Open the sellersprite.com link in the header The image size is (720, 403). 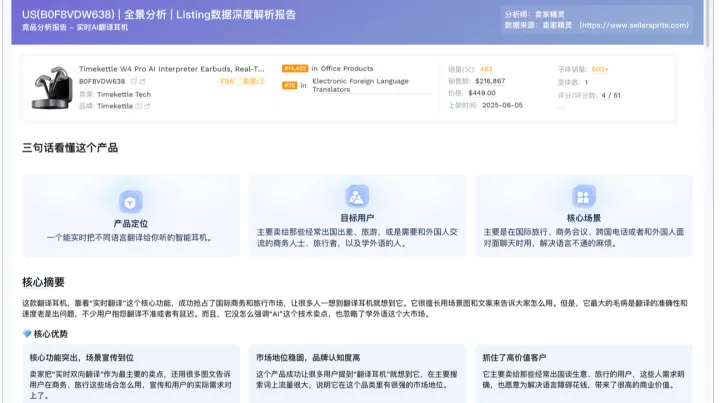(x=634, y=25)
